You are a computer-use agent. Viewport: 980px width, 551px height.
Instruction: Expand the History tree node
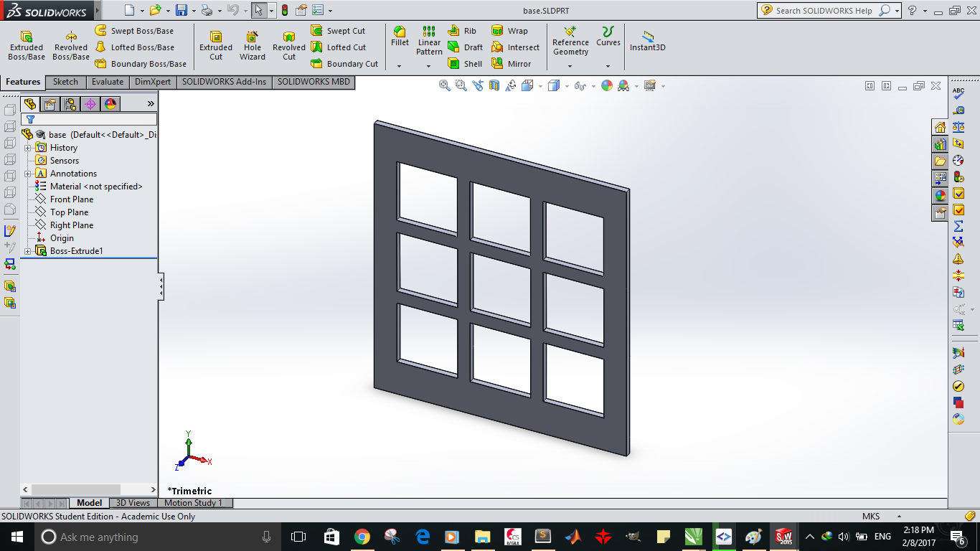(x=28, y=148)
